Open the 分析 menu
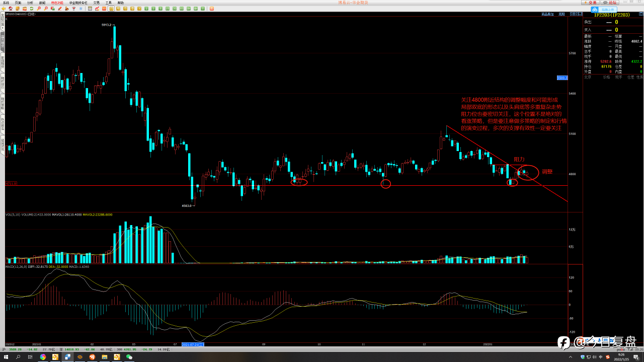644x362 pixels. tap(30, 3)
